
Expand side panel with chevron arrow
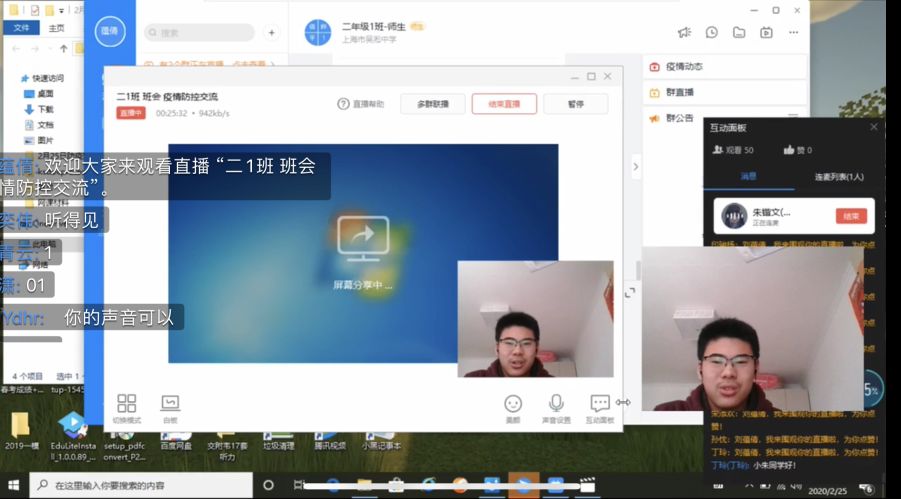(x=636, y=166)
